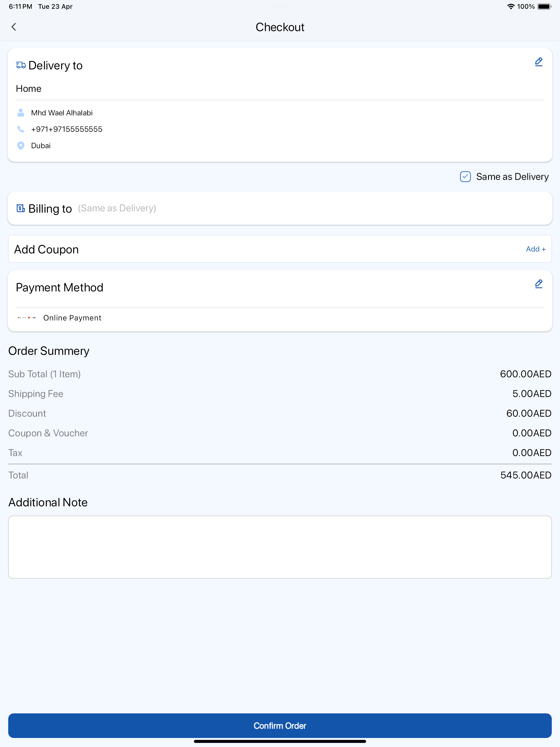Tap the location pin icon beside Dubai
Screen dimensions: 560x747
tap(21, 145)
